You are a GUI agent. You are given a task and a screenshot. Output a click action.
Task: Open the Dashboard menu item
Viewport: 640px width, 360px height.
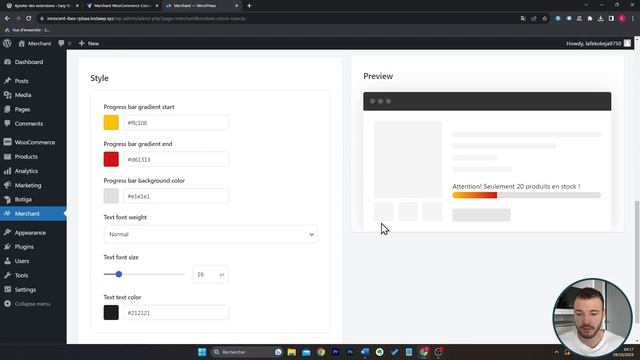tap(29, 62)
